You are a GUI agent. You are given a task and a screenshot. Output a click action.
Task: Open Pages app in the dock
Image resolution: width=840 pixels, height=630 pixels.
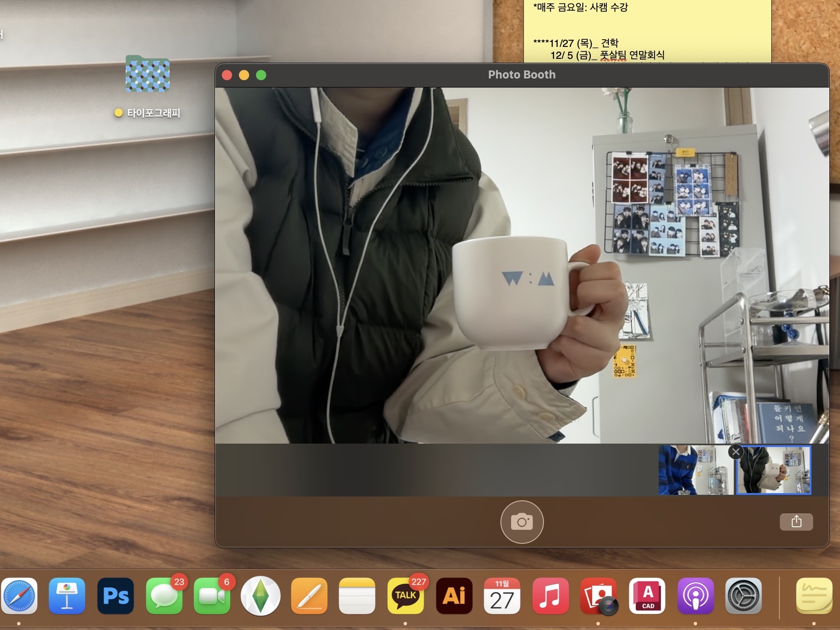coord(309,596)
